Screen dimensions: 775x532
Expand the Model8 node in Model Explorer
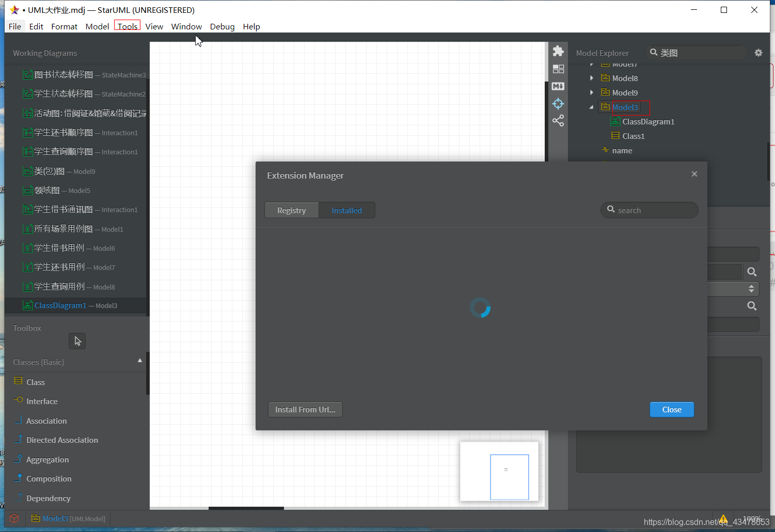[591, 78]
